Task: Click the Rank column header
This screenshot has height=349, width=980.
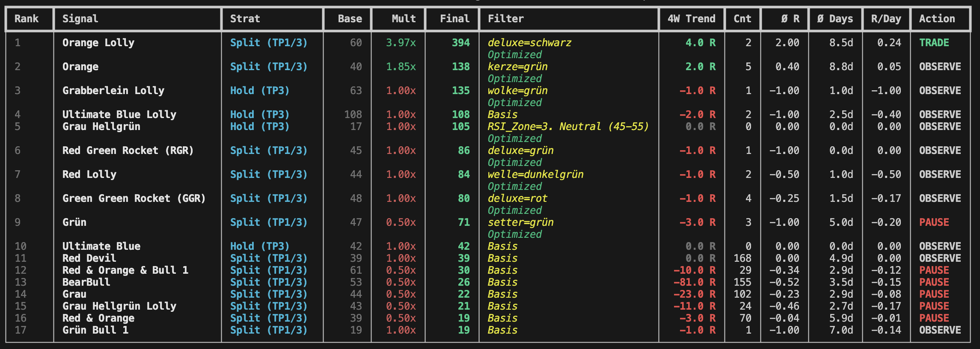Action: pyautogui.click(x=27, y=19)
